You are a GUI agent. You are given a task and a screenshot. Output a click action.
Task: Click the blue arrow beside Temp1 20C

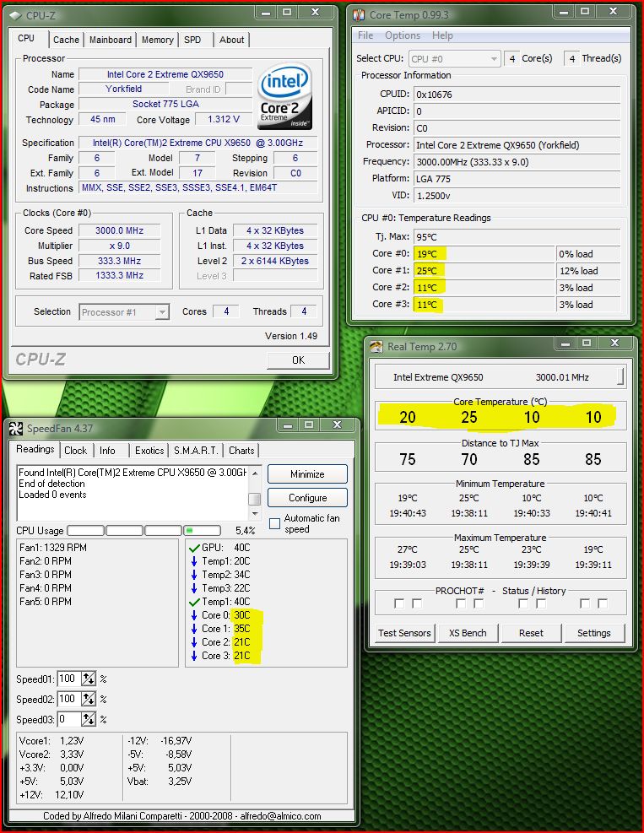(194, 561)
